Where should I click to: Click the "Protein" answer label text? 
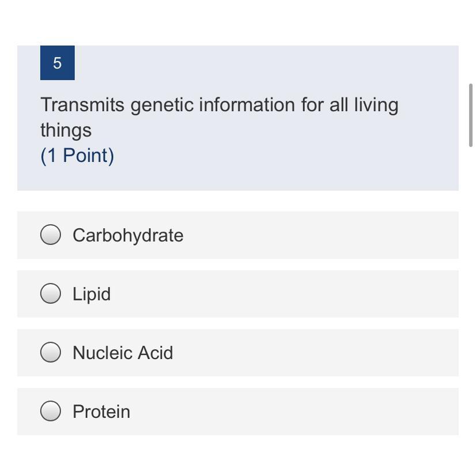[101, 412]
